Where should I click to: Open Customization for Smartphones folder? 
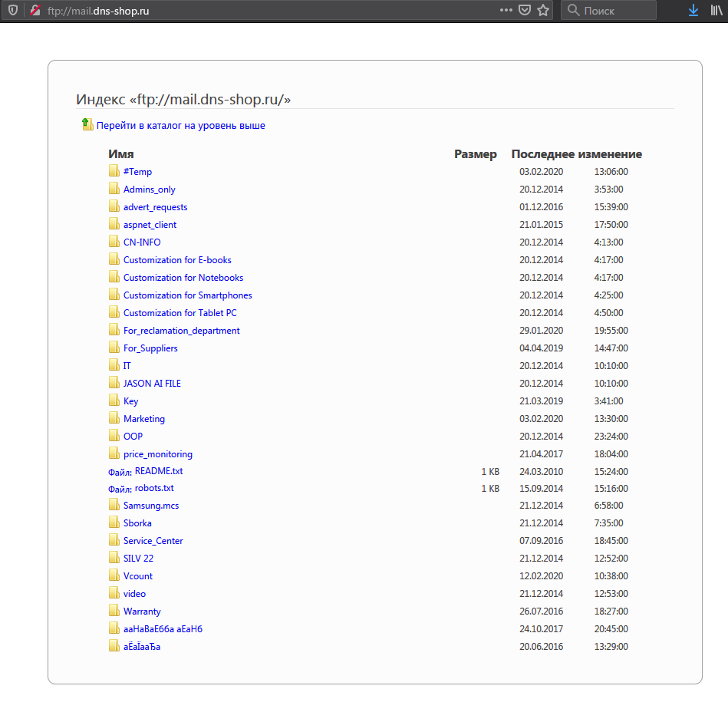(x=188, y=295)
